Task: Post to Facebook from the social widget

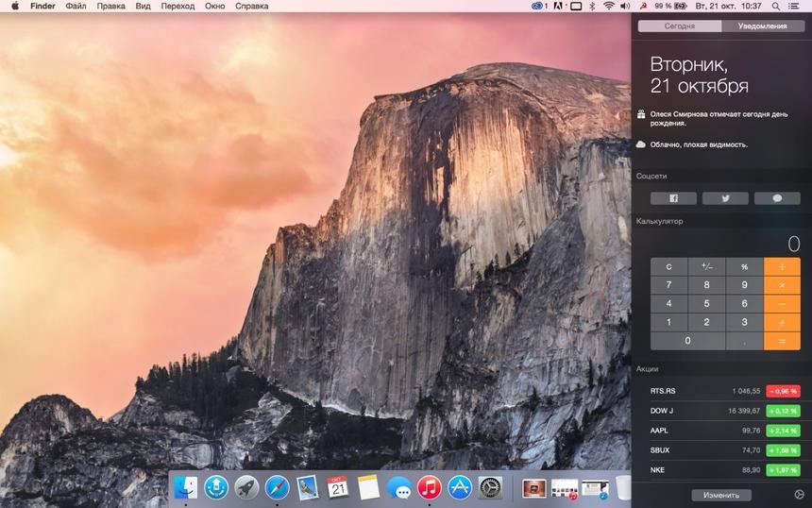Action: click(x=673, y=198)
